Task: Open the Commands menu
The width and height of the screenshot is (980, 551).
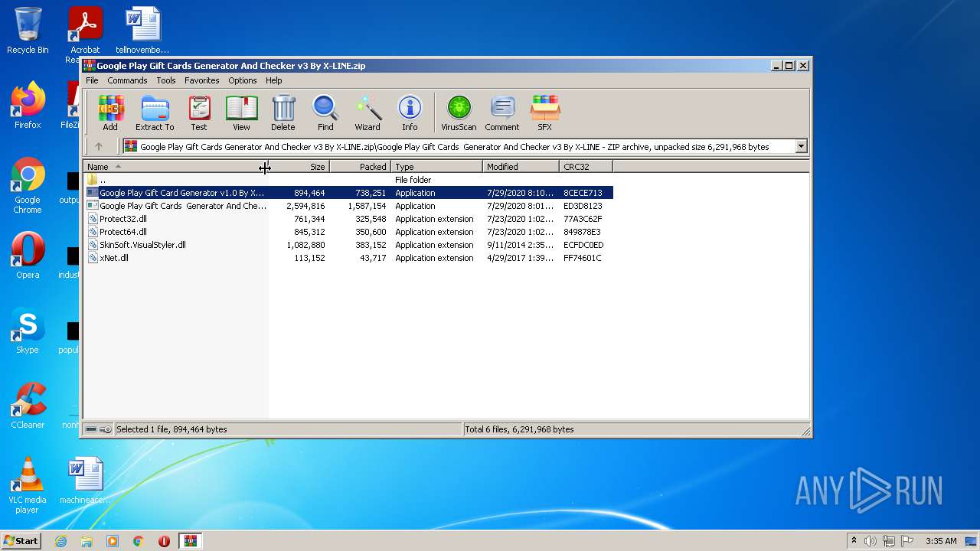Action: click(127, 80)
